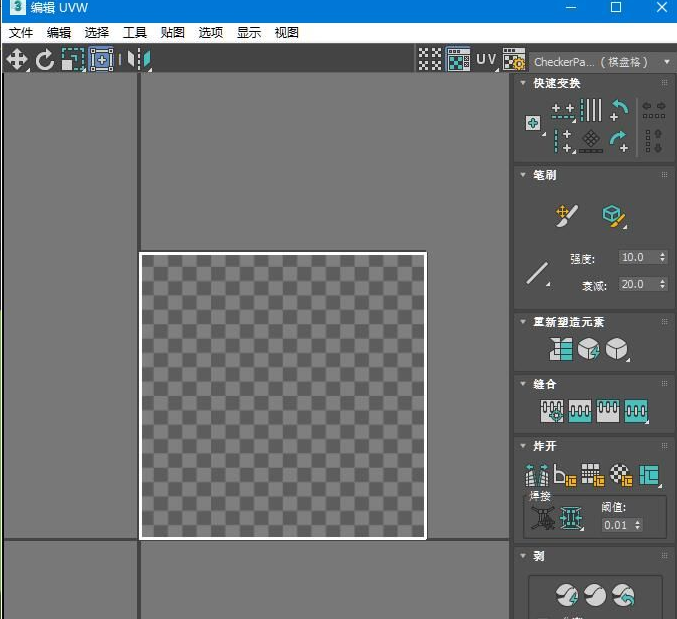This screenshot has height=619, width=677.
Task: Click the Quick Peel lightning icon
Action: click(567, 596)
